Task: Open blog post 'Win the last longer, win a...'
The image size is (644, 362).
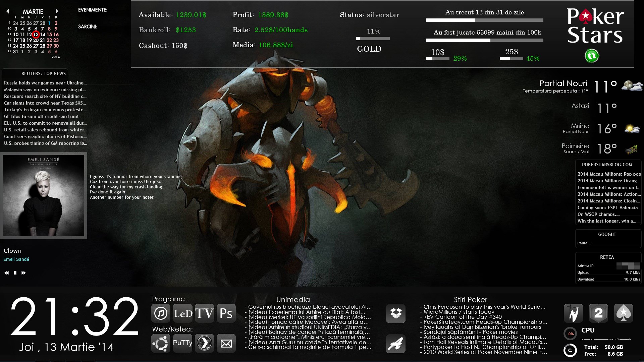Action: pos(607,221)
